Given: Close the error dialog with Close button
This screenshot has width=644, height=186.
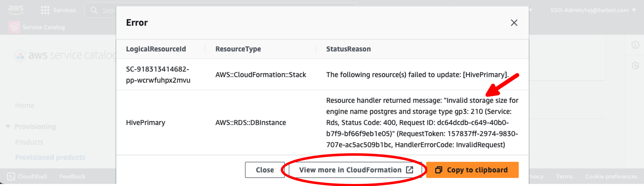Looking at the screenshot, I should click(264, 170).
